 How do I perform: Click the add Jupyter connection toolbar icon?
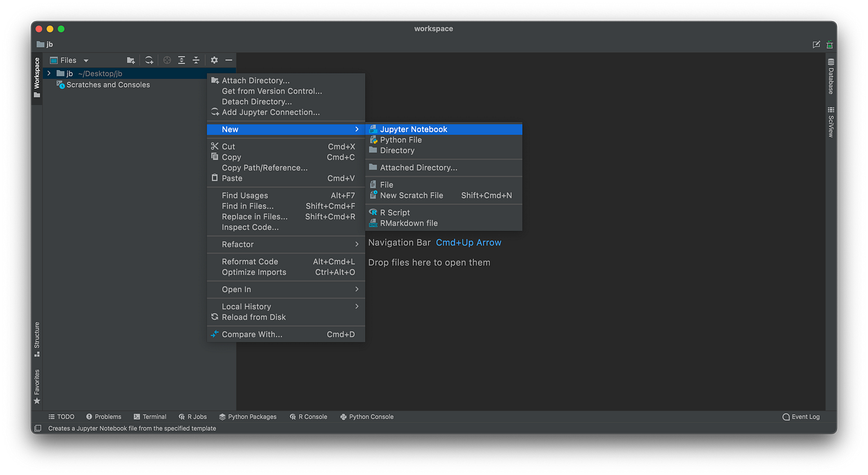pyautogui.click(x=149, y=60)
